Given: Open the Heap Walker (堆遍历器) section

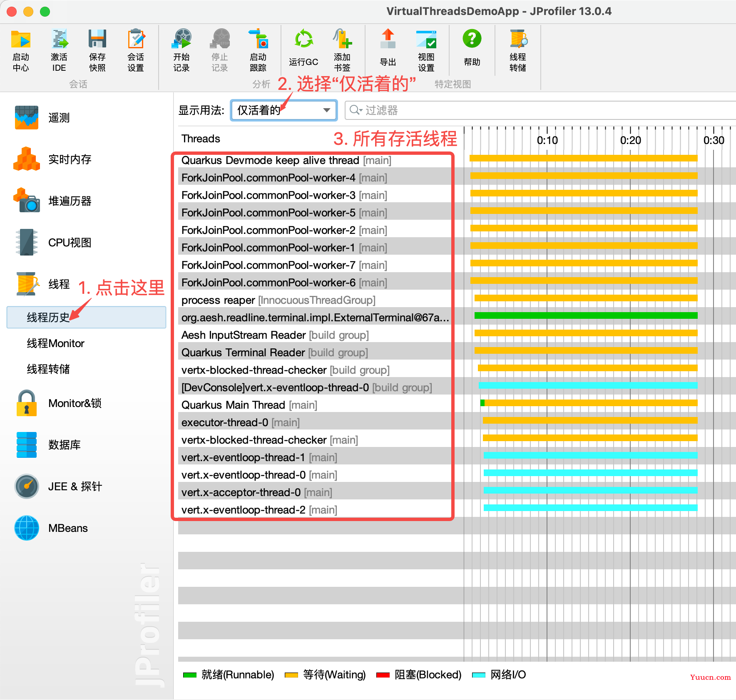Looking at the screenshot, I should tap(52, 201).
